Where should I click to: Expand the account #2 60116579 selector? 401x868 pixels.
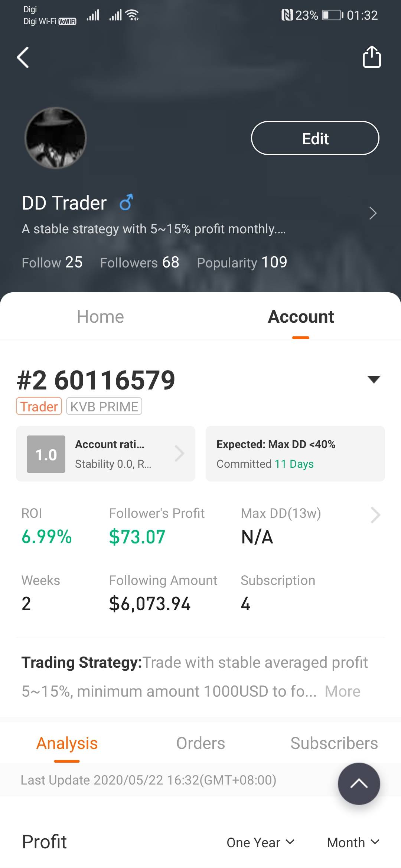tap(374, 379)
